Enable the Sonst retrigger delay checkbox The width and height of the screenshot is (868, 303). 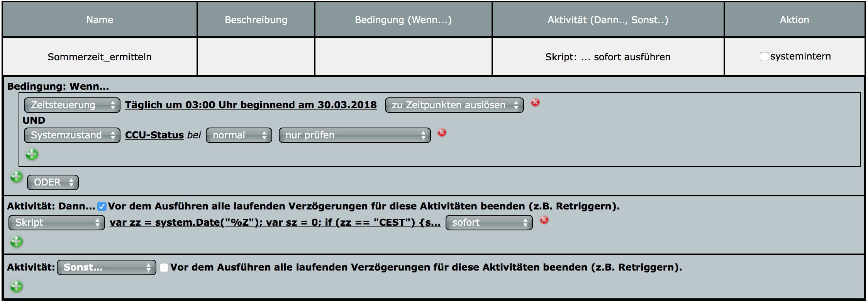(x=164, y=267)
